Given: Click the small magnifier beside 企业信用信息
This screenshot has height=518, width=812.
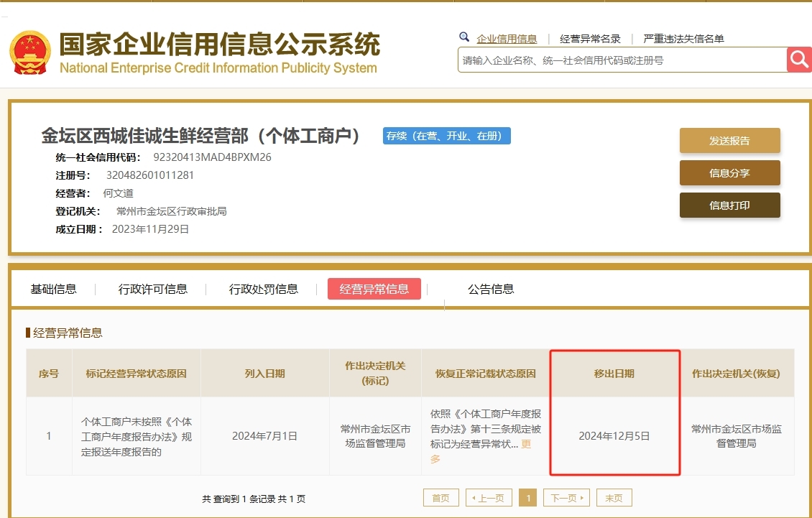Looking at the screenshot, I should click(x=464, y=37).
